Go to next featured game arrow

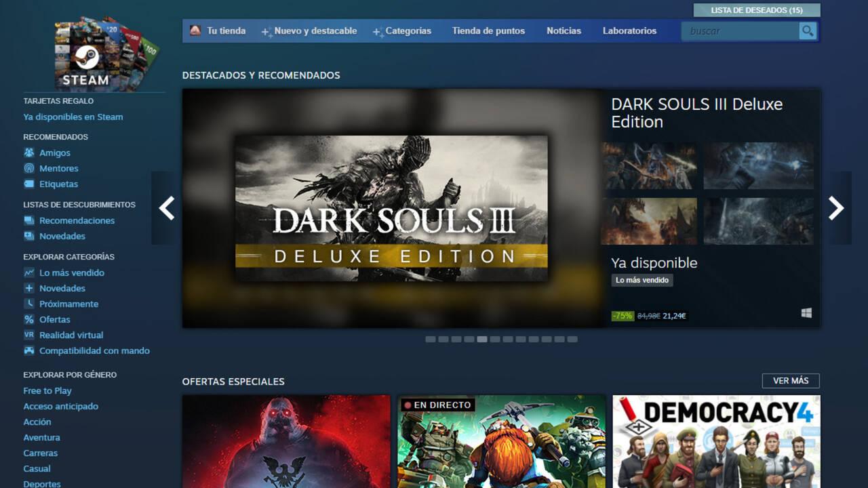(x=836, y=208)
